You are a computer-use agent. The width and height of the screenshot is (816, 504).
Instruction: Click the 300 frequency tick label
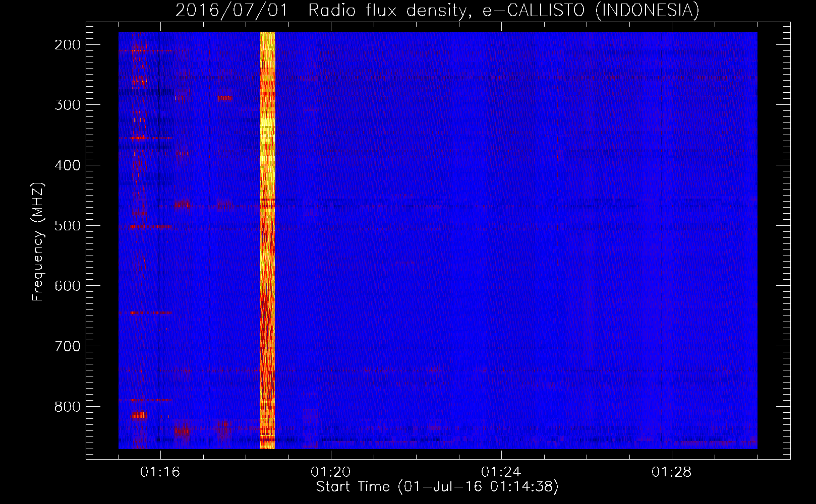click(x=67, y=105)
